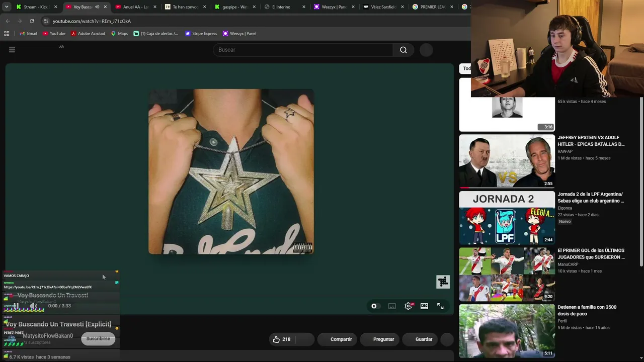Open the El PRIMER GOL video thumbnail
This screenshot has height=362, width=644.
[x=507, y=274]
